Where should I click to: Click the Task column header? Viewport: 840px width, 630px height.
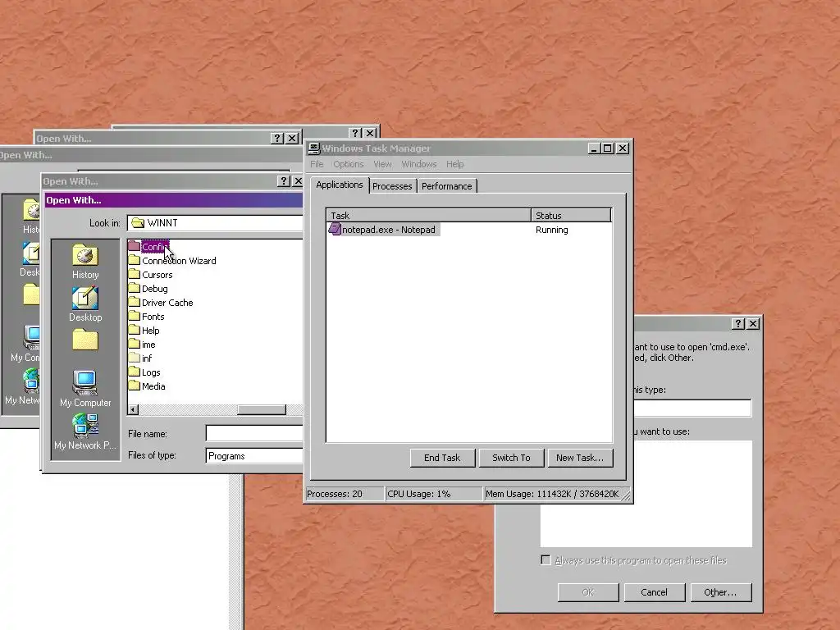point(428,216)
